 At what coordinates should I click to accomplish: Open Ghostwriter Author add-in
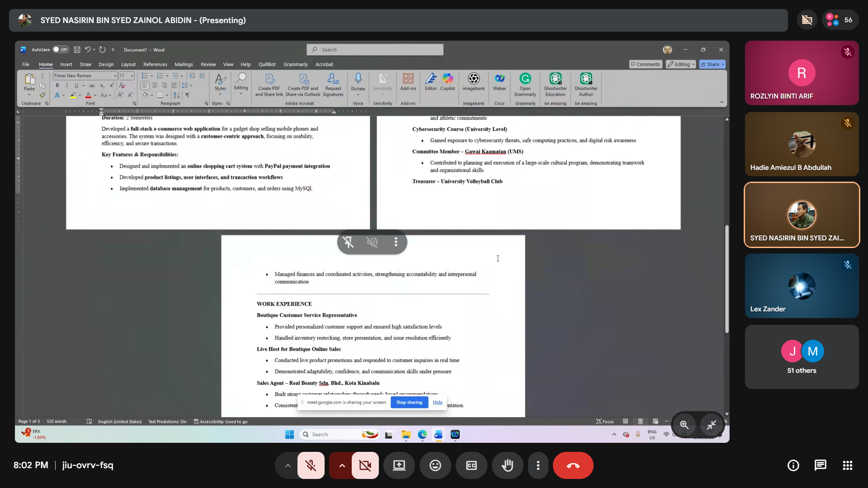click(x=586, y=85)
